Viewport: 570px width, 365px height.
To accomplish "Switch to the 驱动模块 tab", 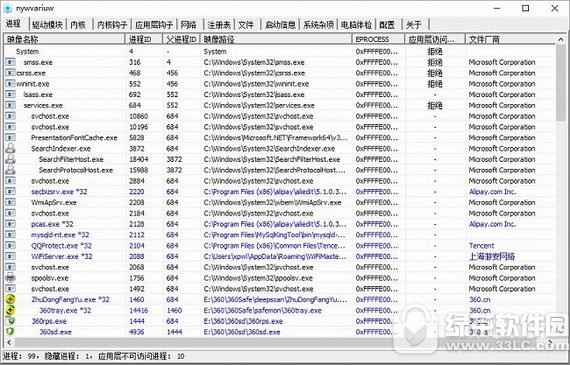I will point(47,25).
